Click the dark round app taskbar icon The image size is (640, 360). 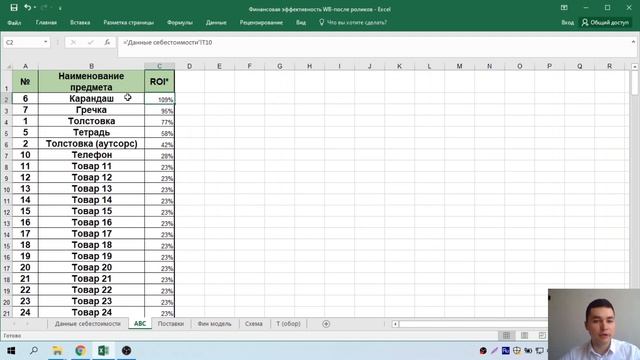pyautogui.click(x=127, y=351)
